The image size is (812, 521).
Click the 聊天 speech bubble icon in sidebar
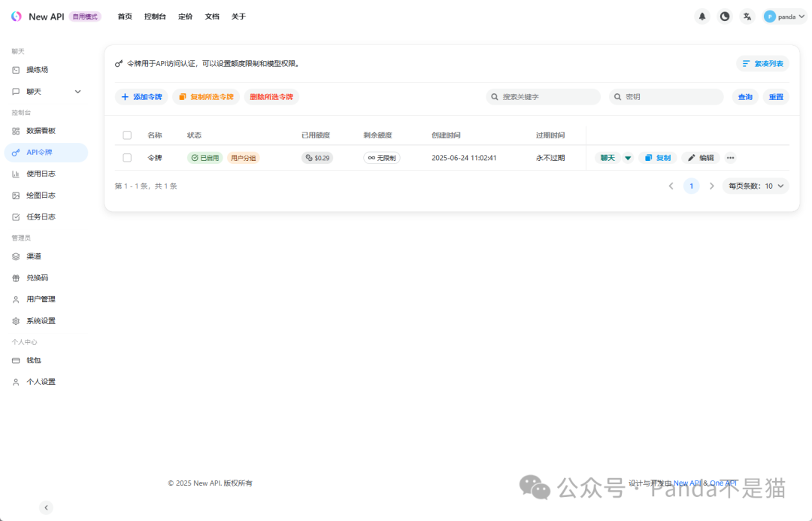[x=16, y=92]
